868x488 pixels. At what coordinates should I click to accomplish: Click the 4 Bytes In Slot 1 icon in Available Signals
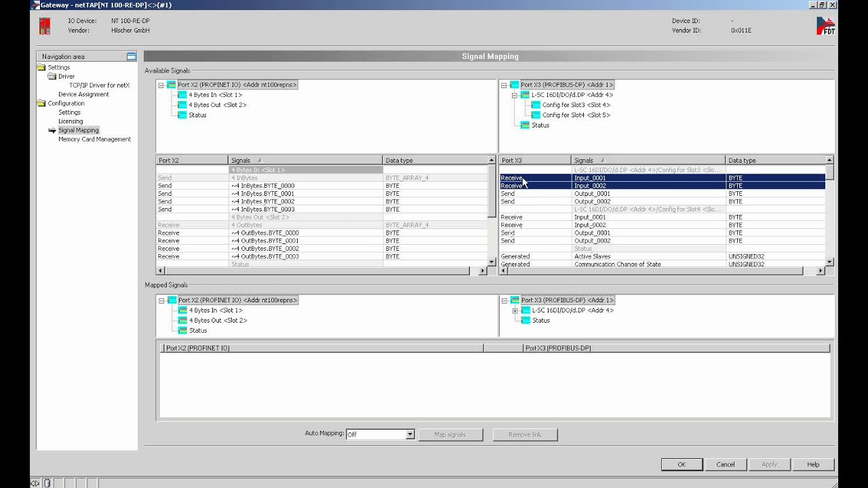pyautogui.click(x=182, y=95)
